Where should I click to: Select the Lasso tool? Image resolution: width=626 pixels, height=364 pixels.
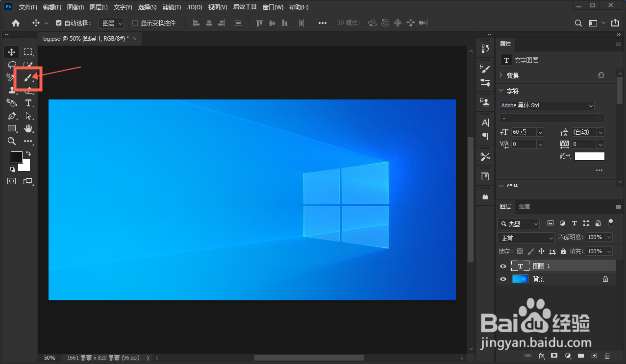tap(12, 65)
